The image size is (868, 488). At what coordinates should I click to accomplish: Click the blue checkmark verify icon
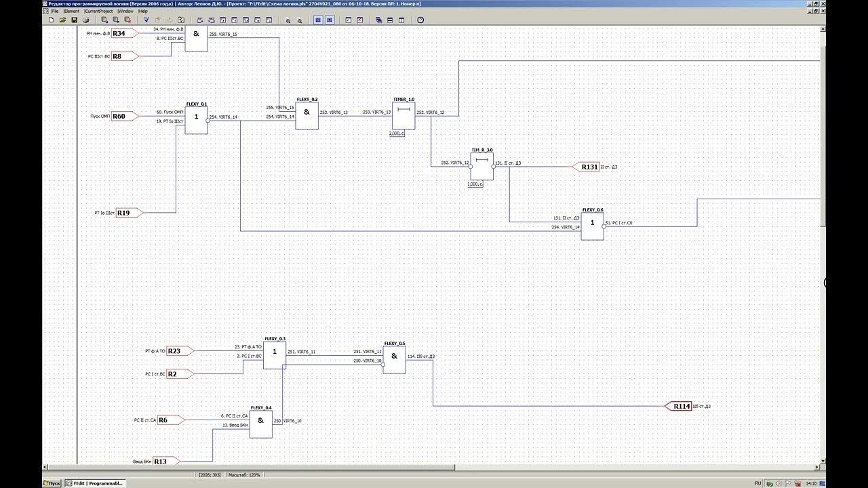pos(146,20)
